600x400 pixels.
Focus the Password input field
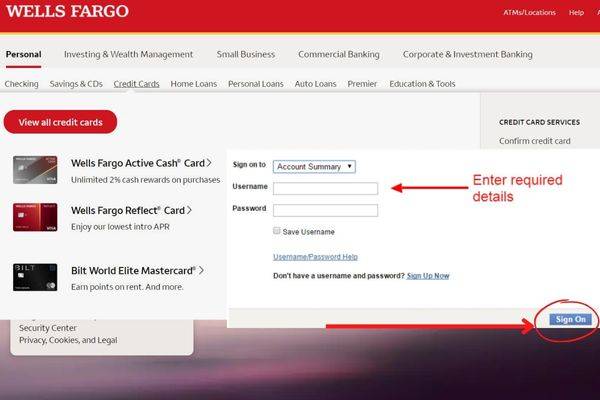325,210
